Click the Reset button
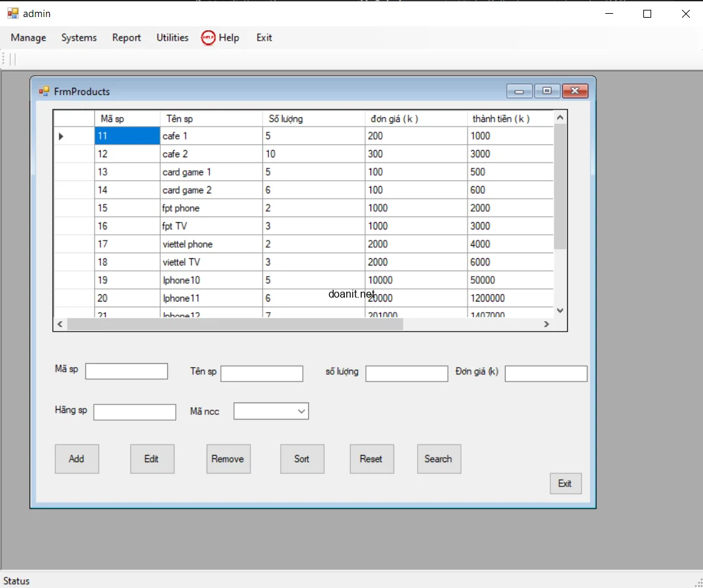The image size is (703, 588). [x=371, y=459]
